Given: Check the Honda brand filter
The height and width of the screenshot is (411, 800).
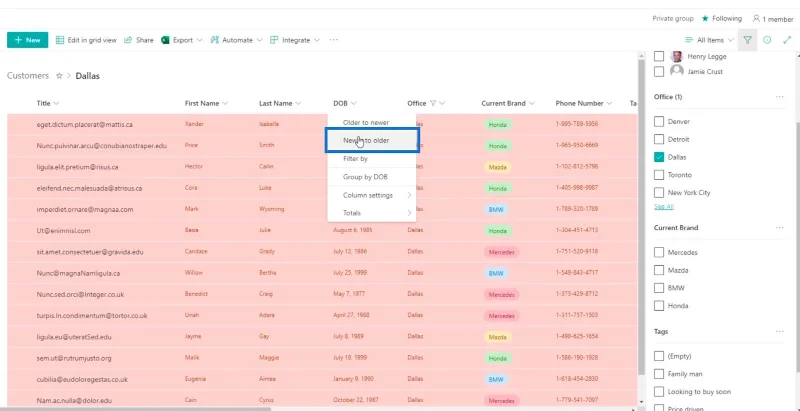Looking at the screenshot, I should coord(659,306).
